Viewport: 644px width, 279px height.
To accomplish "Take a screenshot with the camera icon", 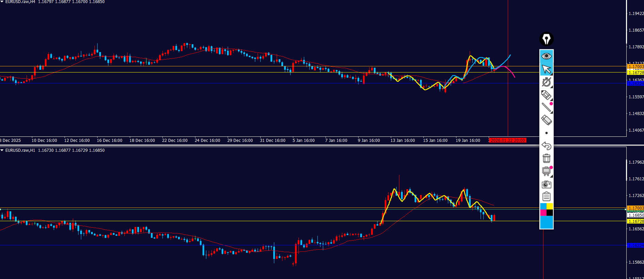I will click(546, 184).
